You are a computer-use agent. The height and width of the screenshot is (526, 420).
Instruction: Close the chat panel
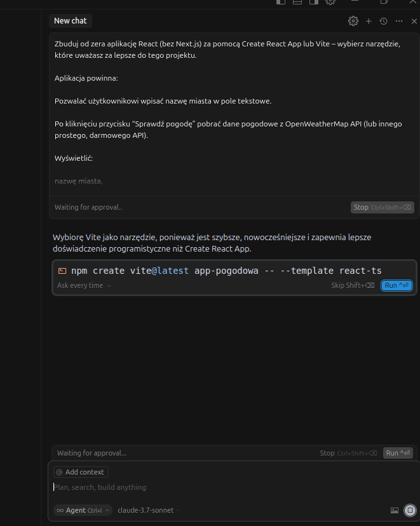(414, 21)
